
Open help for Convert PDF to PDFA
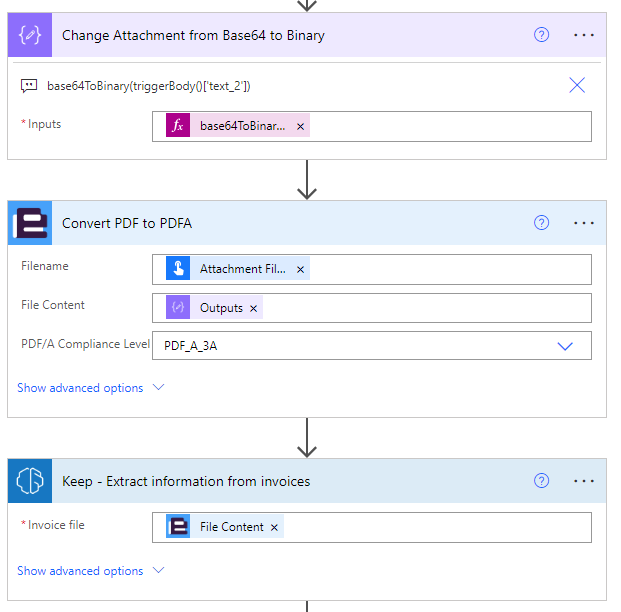coord(541,223)
